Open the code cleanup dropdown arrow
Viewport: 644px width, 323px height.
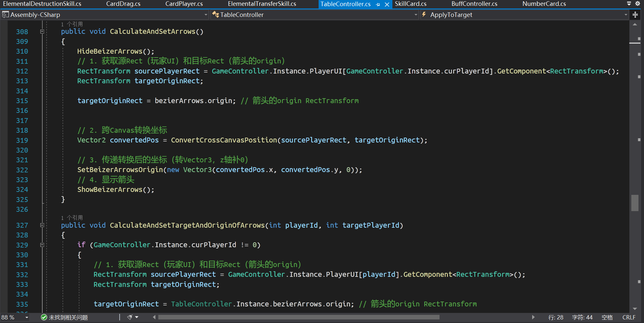click(137, 317)
